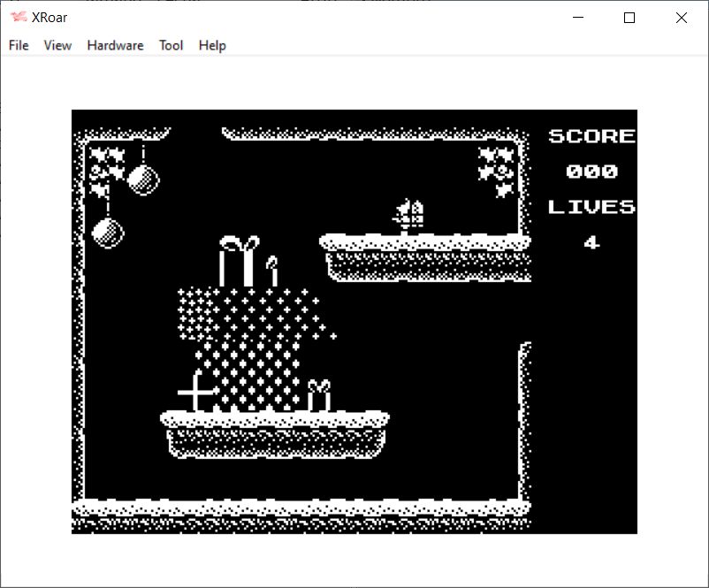Open the File menu
This screenshot has width=709, height=588.
[x=19, y=45]
